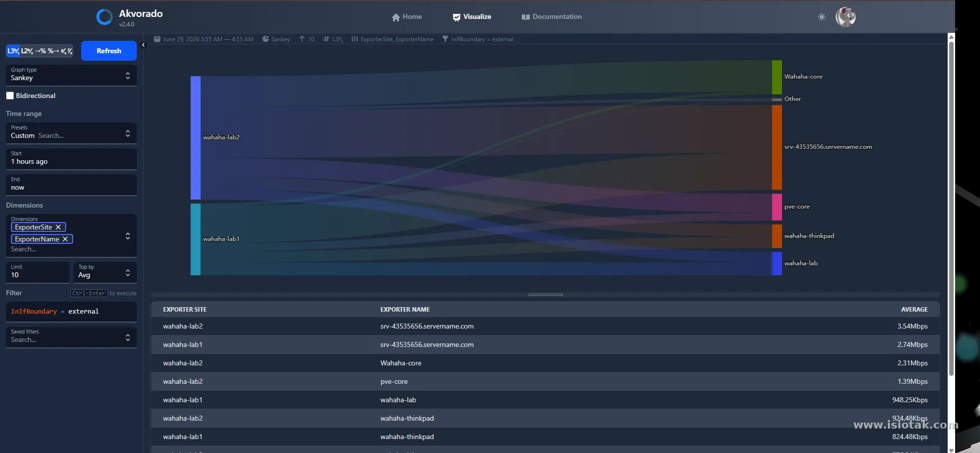Edit the Start time field
The width and height of the screenshot is (980, 453).
[x=71, y=159]
